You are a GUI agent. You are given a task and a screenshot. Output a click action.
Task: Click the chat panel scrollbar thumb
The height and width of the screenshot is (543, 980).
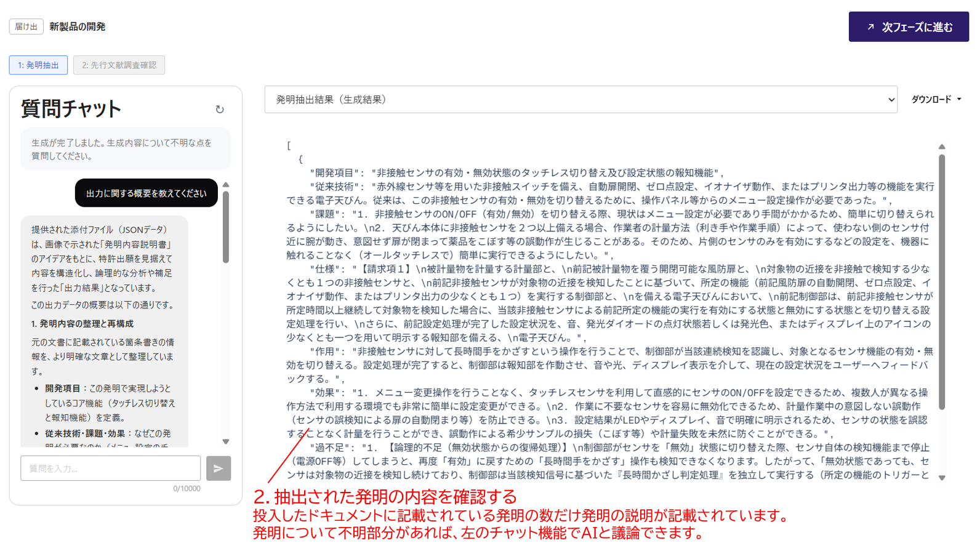pos(226,227)
